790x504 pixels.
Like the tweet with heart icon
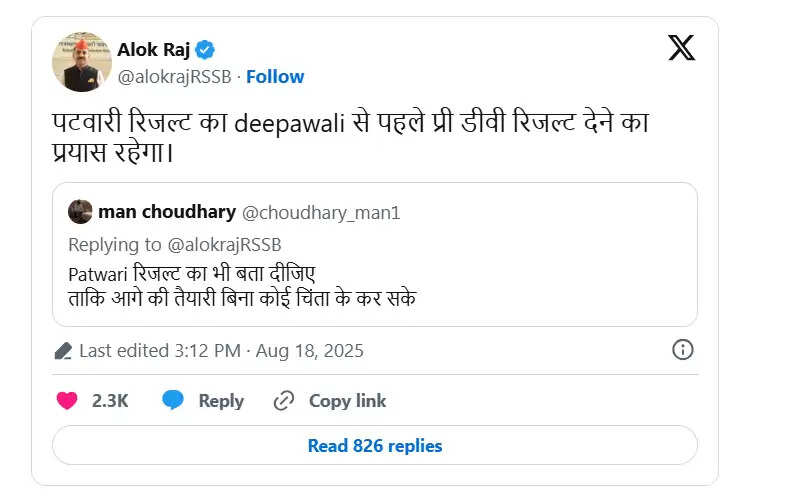[x=67, y=401]
